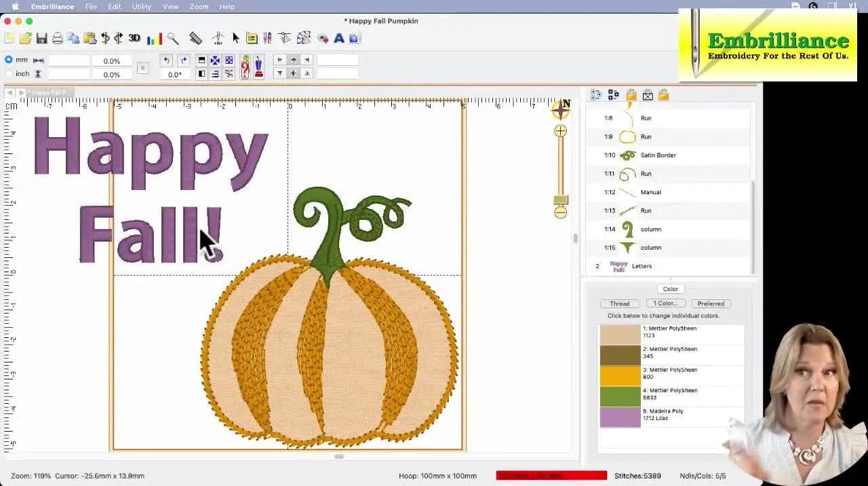Align objects to the left edge
This screenshot has width=868, height=486.
[x=279, y=60]
